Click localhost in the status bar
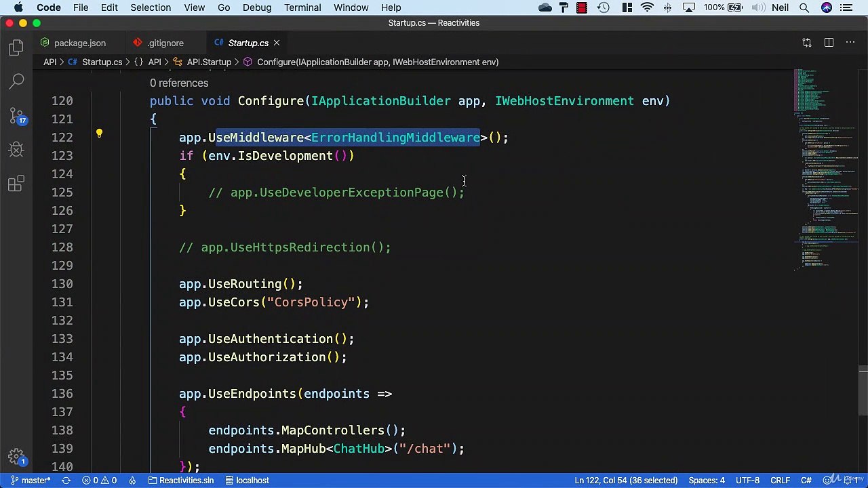868x488 pixels. point(247,480)
